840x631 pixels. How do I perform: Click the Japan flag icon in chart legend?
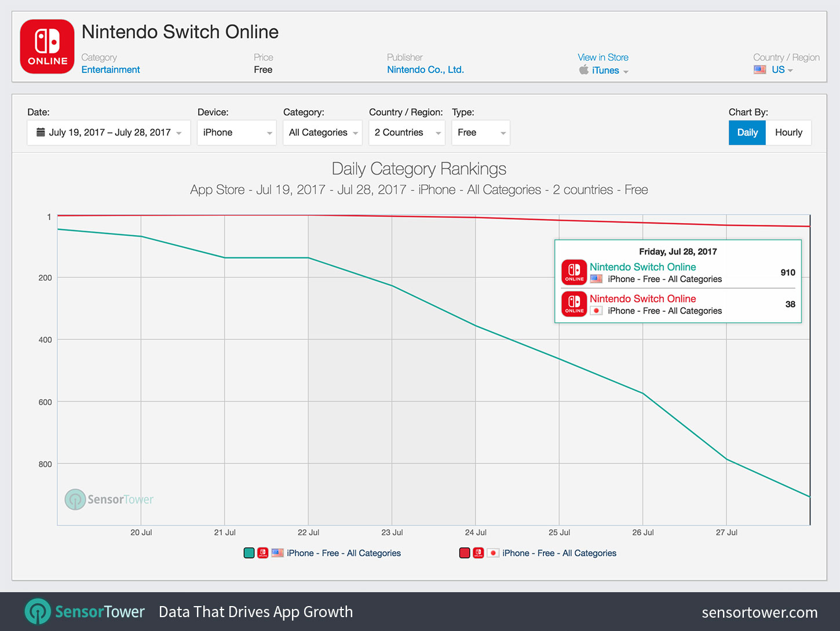coord(493,553)
